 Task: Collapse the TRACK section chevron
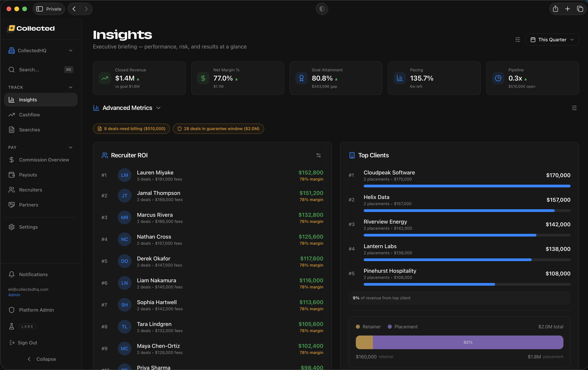[71, 87]
